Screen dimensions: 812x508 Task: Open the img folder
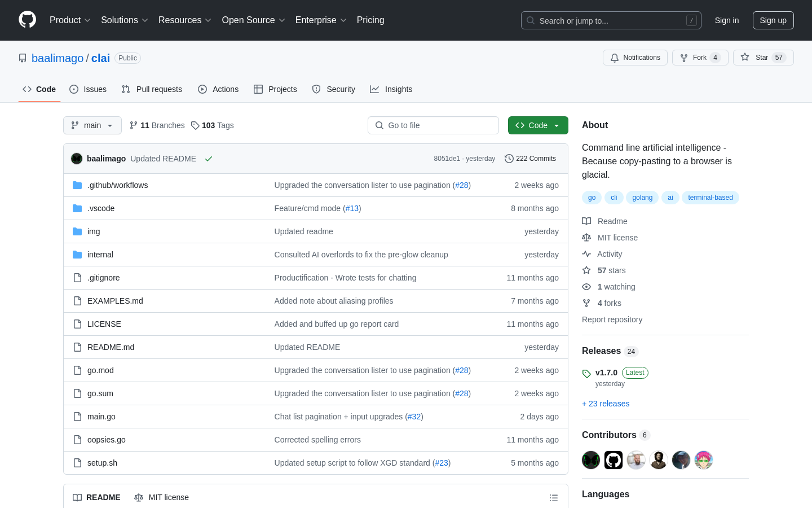(94, 231)
